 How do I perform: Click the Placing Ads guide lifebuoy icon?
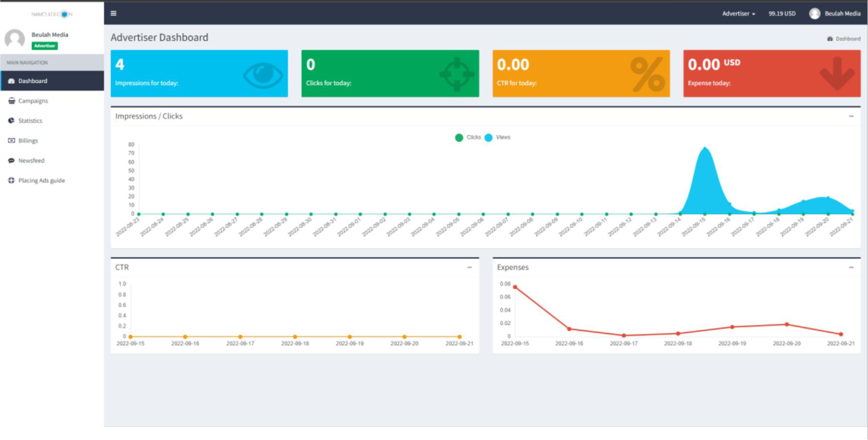[11, 180]
